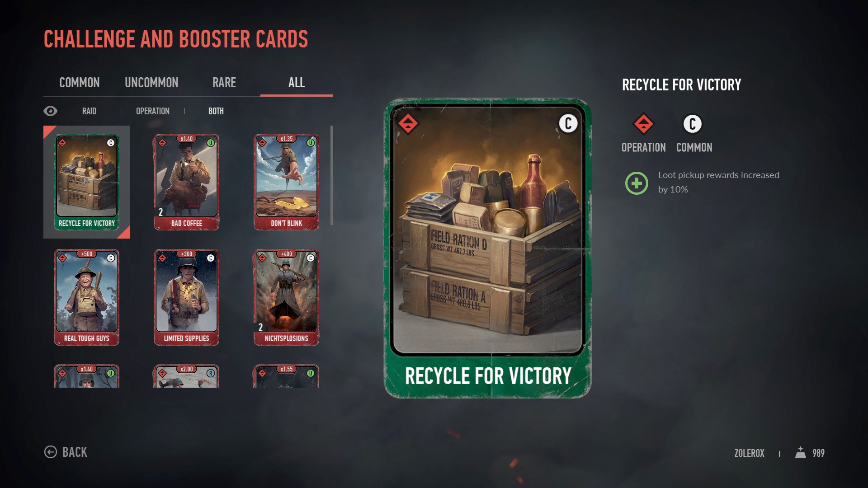Click the Common rarity C icon in details
The width and height of the screenshot is (868, 488).
(692, 124)
